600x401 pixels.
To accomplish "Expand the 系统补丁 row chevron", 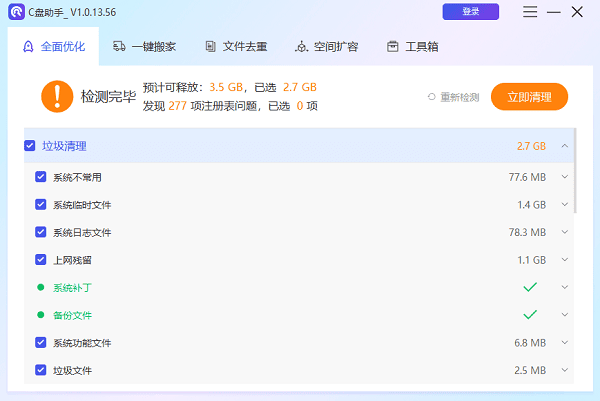I will pos(565,287).
